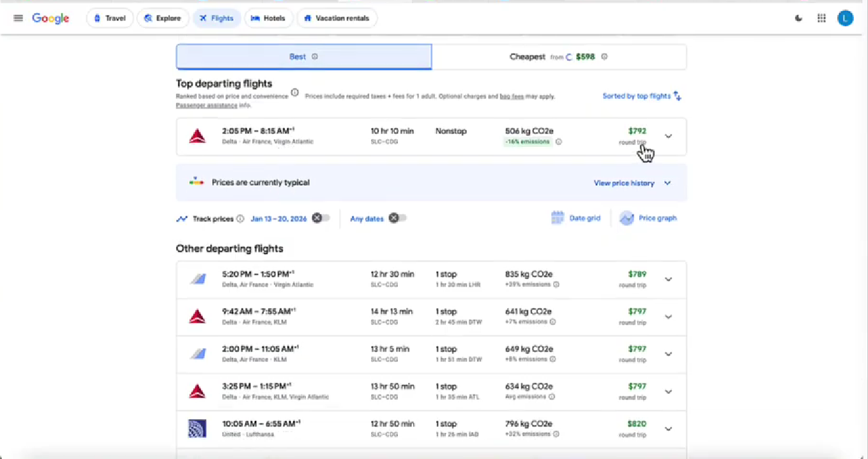Click the bag fees link
The image size is (868, 459).
click(x=512, y=96)
